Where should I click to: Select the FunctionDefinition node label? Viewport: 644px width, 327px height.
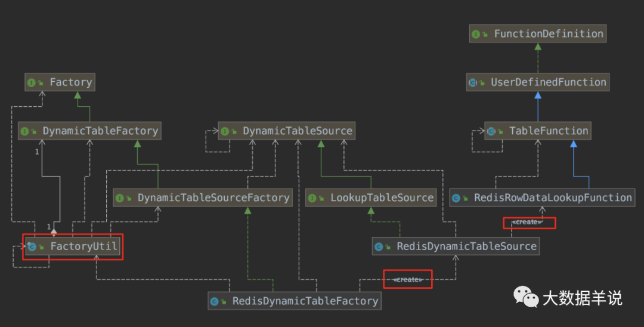(x=549, y=33)
